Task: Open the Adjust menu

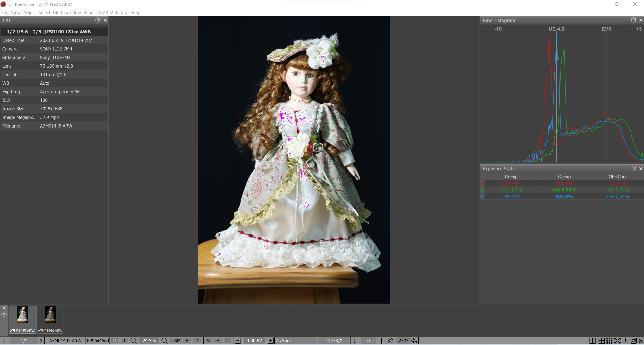Action: tap(30, 13)
